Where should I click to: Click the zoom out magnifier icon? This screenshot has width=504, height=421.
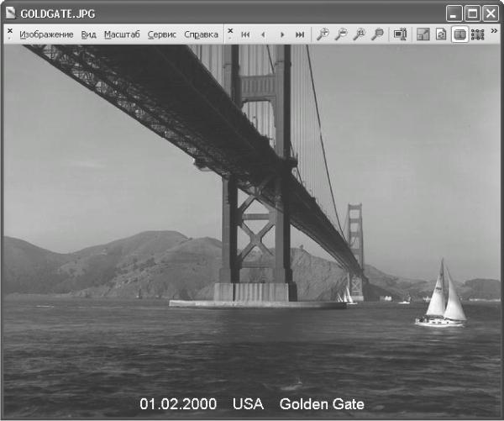click(341, 34)
